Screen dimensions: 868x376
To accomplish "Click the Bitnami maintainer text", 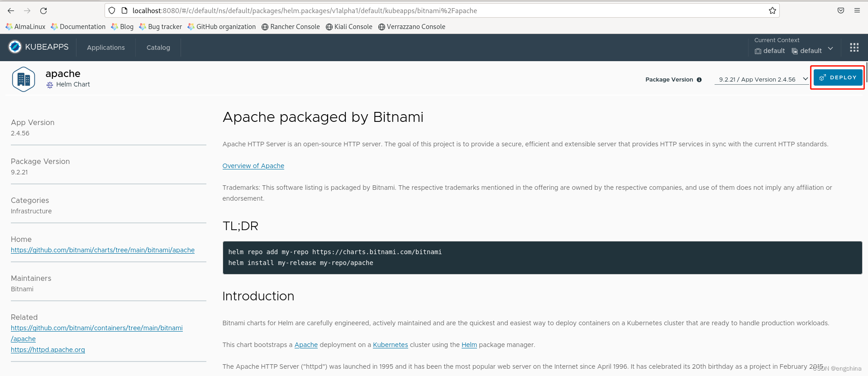I will pyautogui.click(x=22, y=289).
